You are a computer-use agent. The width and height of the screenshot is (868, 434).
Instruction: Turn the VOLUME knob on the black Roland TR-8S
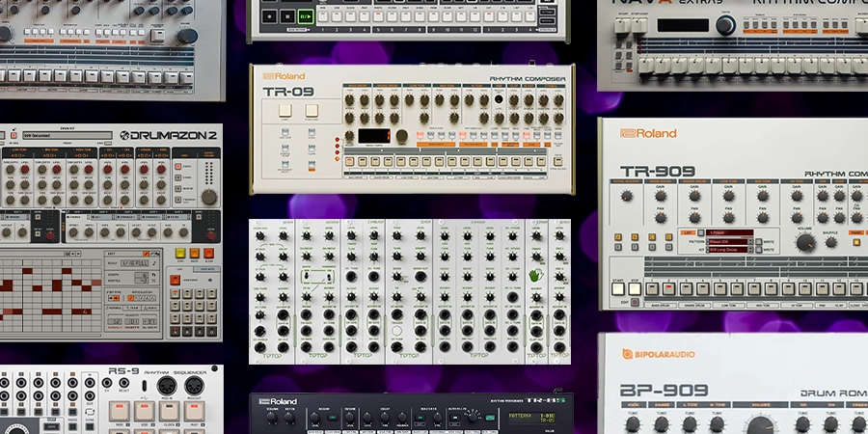pos(272,419)
